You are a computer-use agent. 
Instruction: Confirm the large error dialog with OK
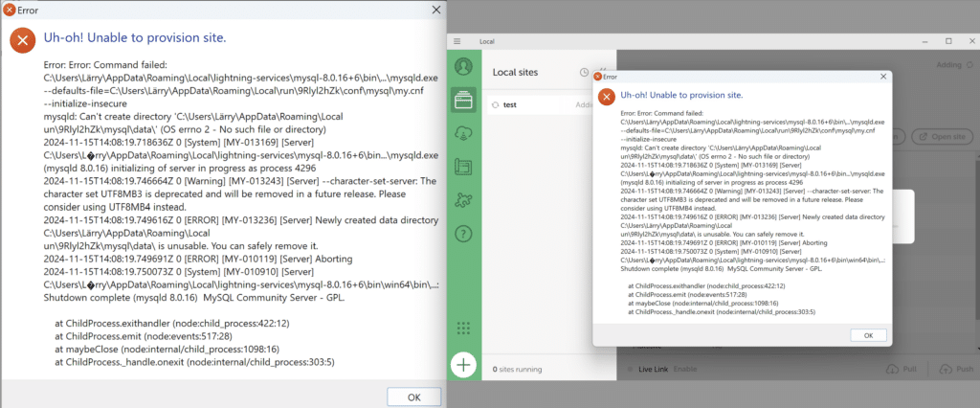click(x=414, y=397)
